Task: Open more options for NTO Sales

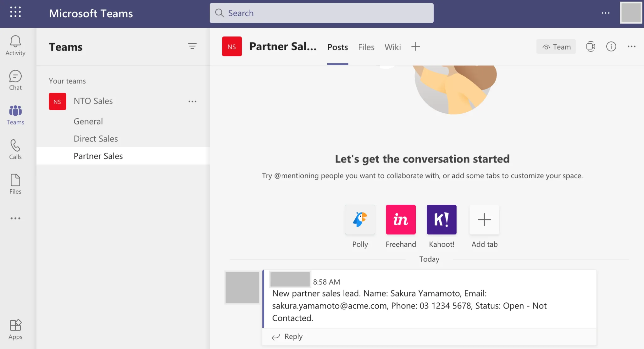Action: [x=192, y=102]
